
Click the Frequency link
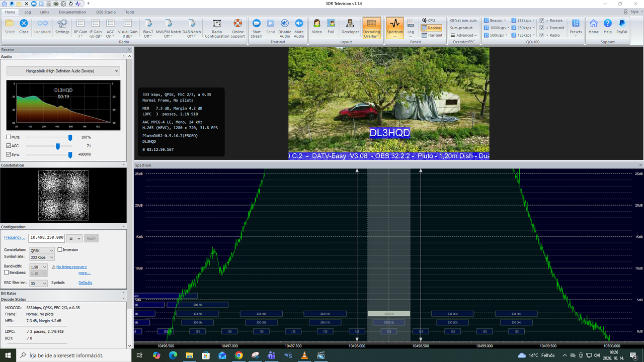coord(15,237)
